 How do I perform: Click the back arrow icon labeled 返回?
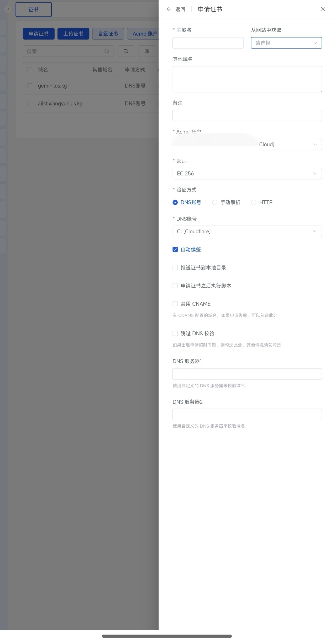click(x=169, y=9)
